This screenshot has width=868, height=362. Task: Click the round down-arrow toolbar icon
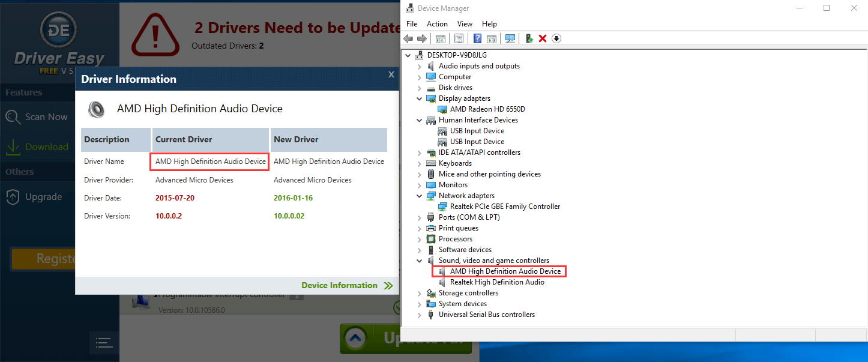(x=556, y=38)
